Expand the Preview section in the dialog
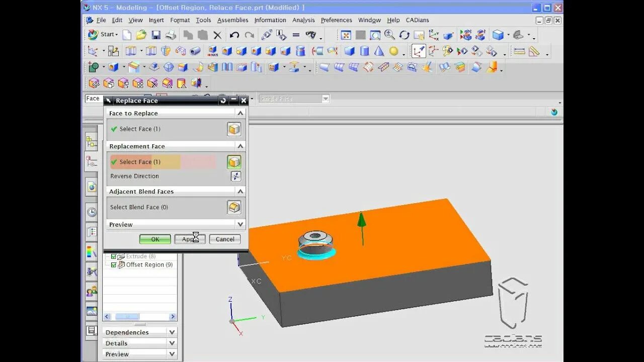The height and width of the screenshot is (362, 644). pyautogui.click(x=240, y=224)
